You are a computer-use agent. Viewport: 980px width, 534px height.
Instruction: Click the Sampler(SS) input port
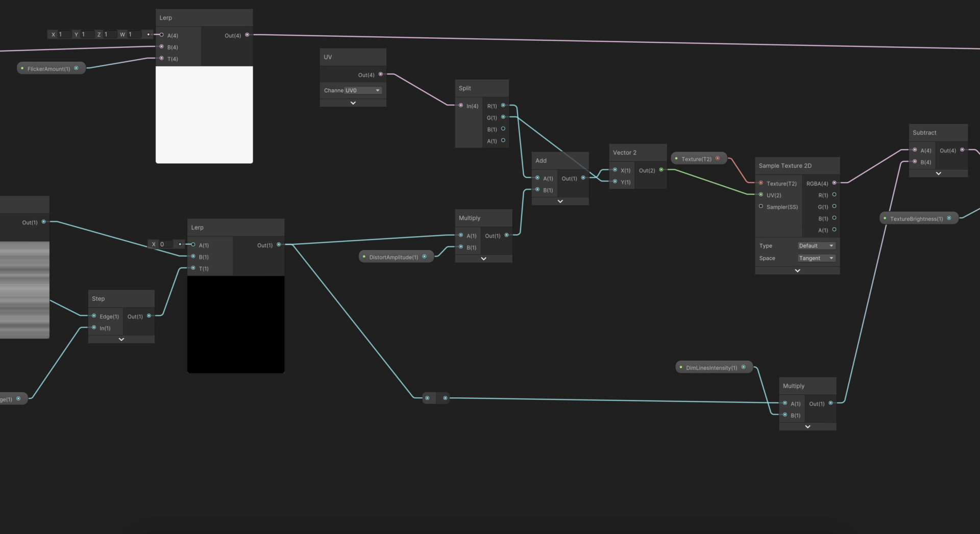pyautogui.click(x=761, y=207)
